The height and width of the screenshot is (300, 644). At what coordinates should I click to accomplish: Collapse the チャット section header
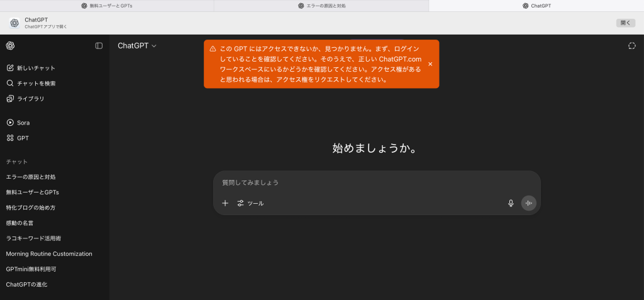pos(17,162)
